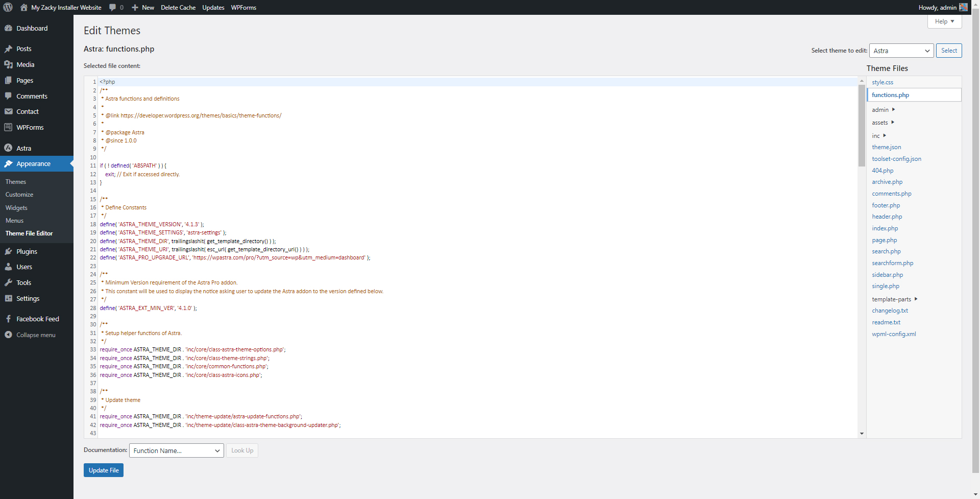This screenshot has width=980, height=499.
Task: Click the Media library icon
Action: pos(8,64)
